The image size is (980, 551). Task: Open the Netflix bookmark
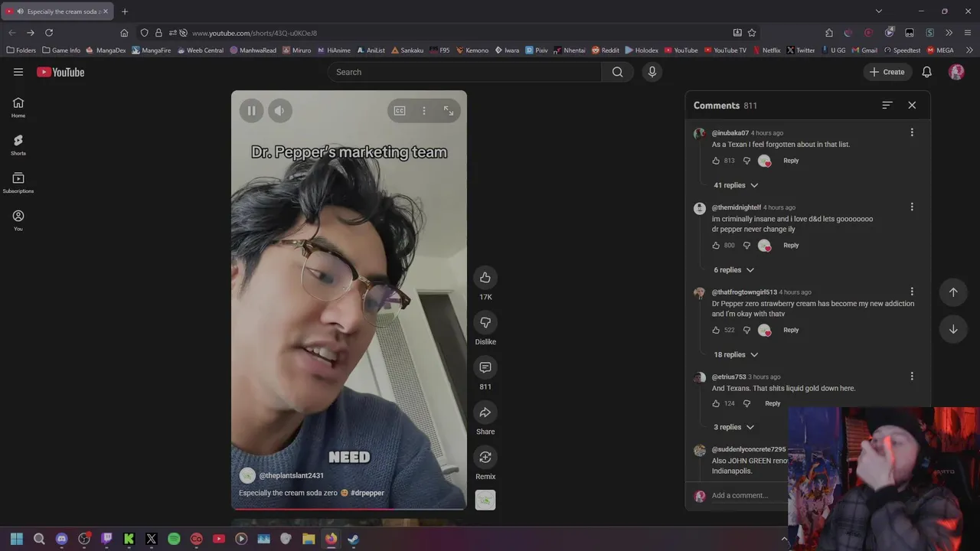766,51
